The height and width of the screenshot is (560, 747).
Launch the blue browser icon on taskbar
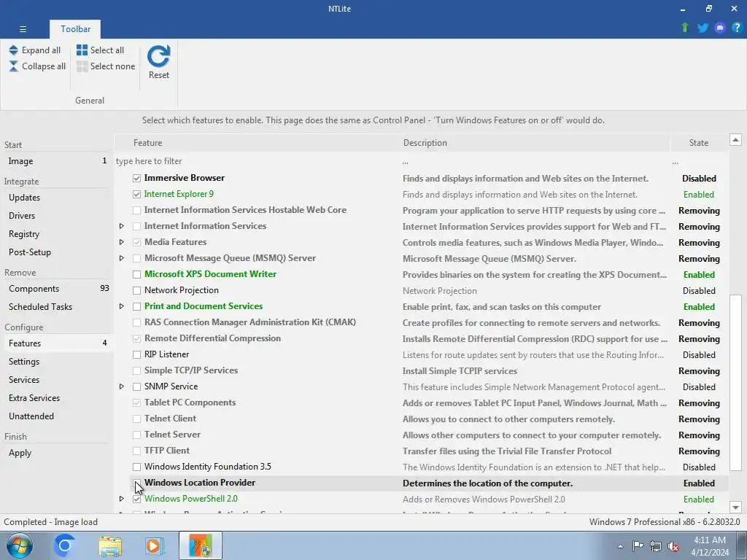tap(65, 545)
